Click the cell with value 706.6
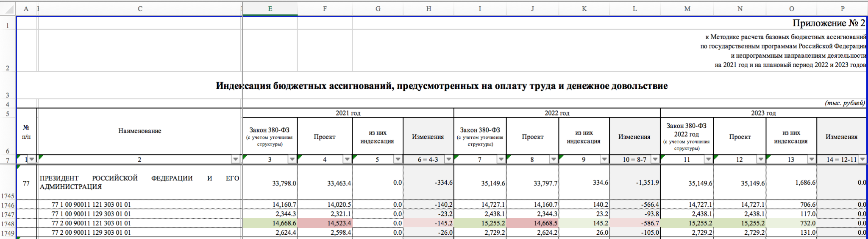Viewport: 868px width, 239px height. [791, 205]
